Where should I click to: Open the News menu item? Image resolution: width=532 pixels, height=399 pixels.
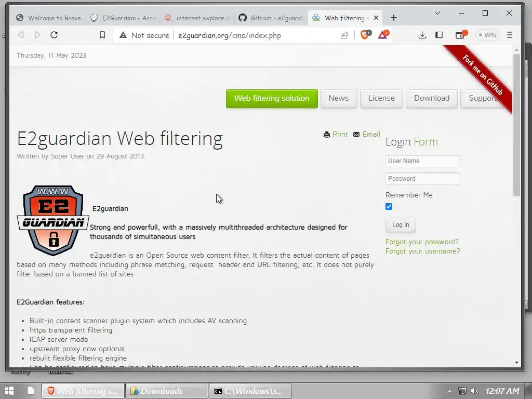(x=339, y=98)
